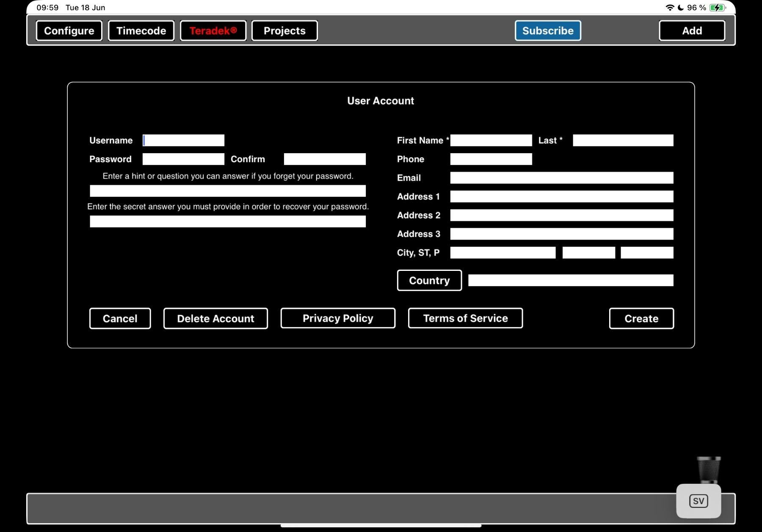Click the Confirm password field

click(325, 159)
